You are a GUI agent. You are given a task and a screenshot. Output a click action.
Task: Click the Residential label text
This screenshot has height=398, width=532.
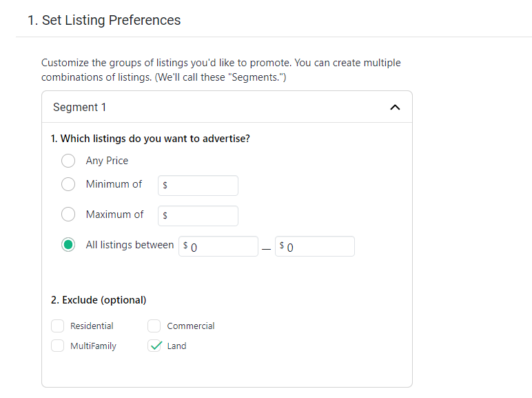pyautogui.click(x=92, y=326)
